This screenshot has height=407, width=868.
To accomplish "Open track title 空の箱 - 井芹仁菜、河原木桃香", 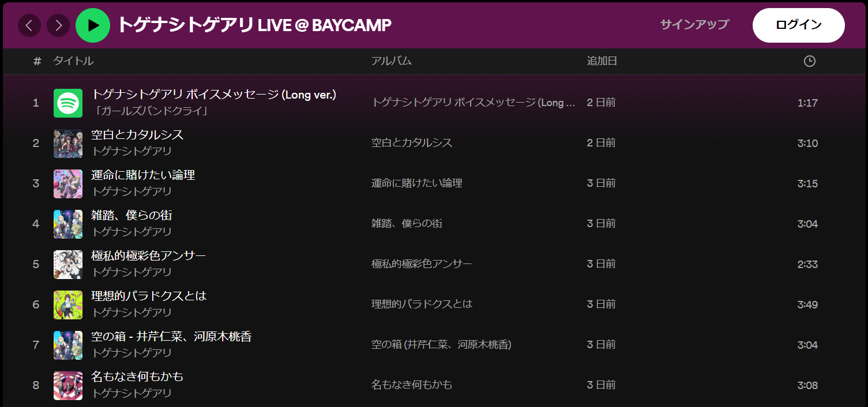I will pos(171,337).
